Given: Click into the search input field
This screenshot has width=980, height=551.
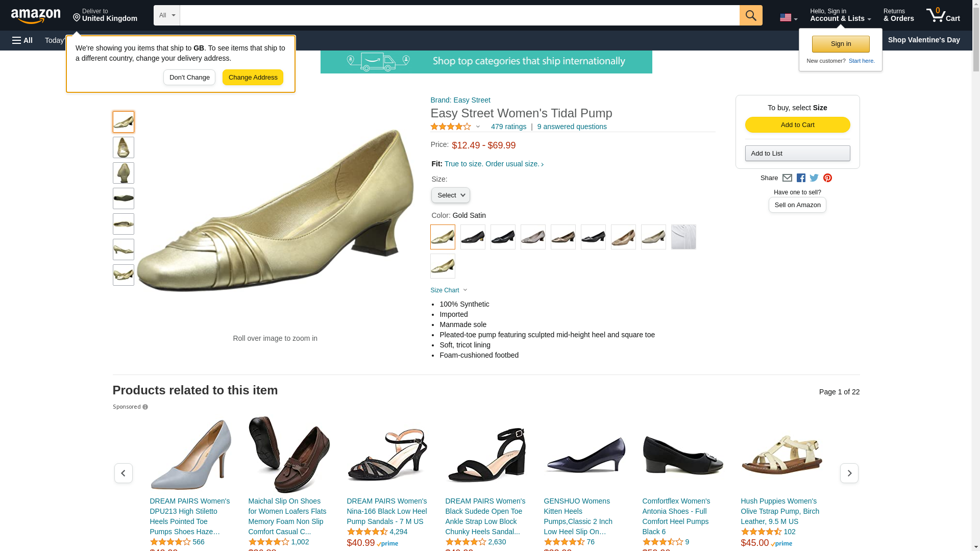Looking at the screenshot, I should [x=459, y=15].
